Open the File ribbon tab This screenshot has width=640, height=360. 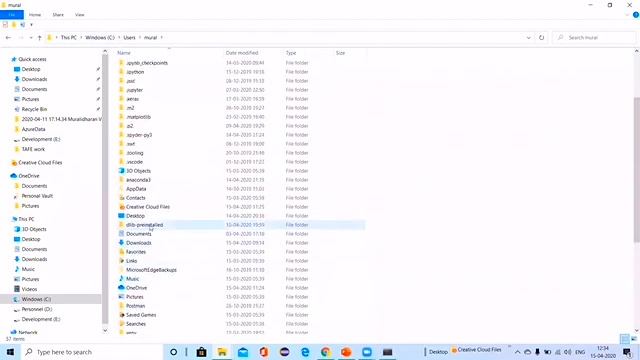(x=12, y=15)
